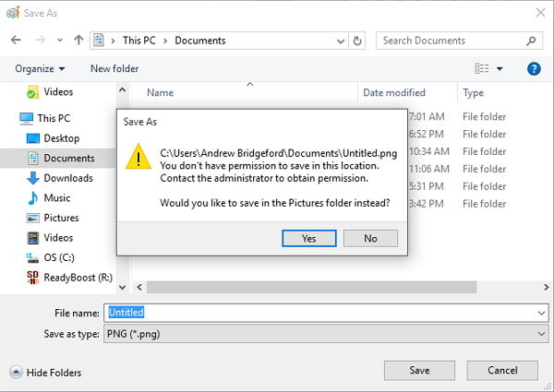Click the ReadyBoost SD card icon

click(x=33, y=278)
